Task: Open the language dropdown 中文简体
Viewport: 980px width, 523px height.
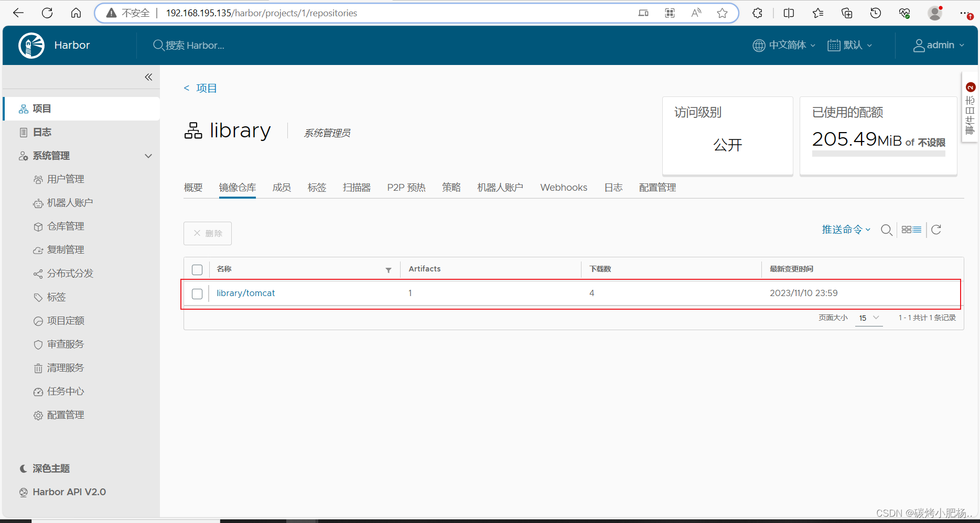Action: 784,46
